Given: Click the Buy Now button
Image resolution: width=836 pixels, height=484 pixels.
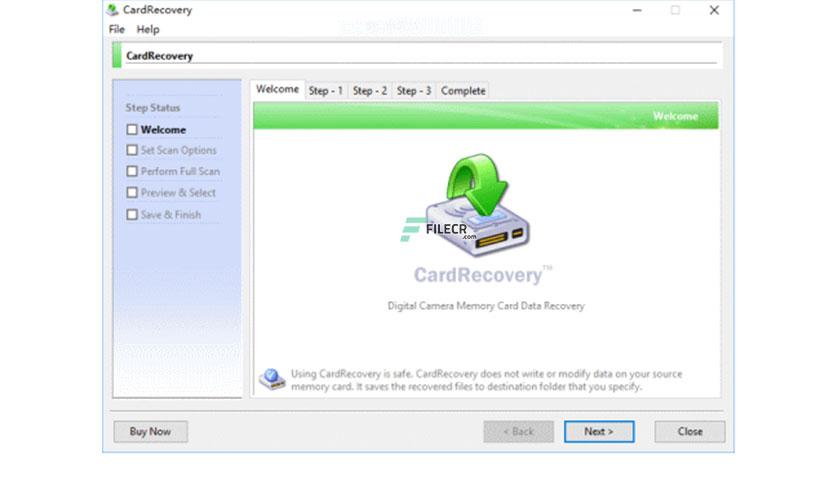Looking at the screenshot, I should click(x=150, y=431).
